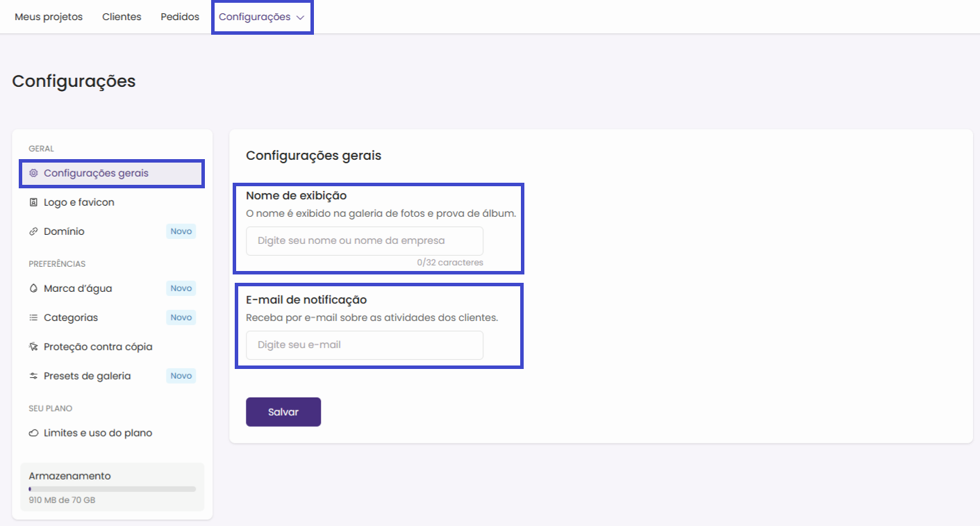
Task: Click the water drop Marca d'água icon
Action: tap(33, 288)
